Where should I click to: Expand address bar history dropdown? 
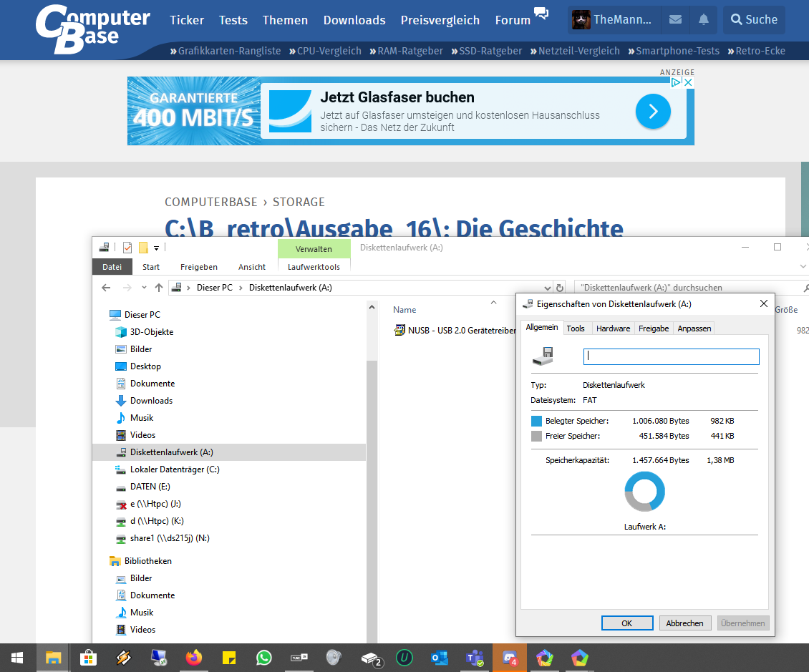548,288
